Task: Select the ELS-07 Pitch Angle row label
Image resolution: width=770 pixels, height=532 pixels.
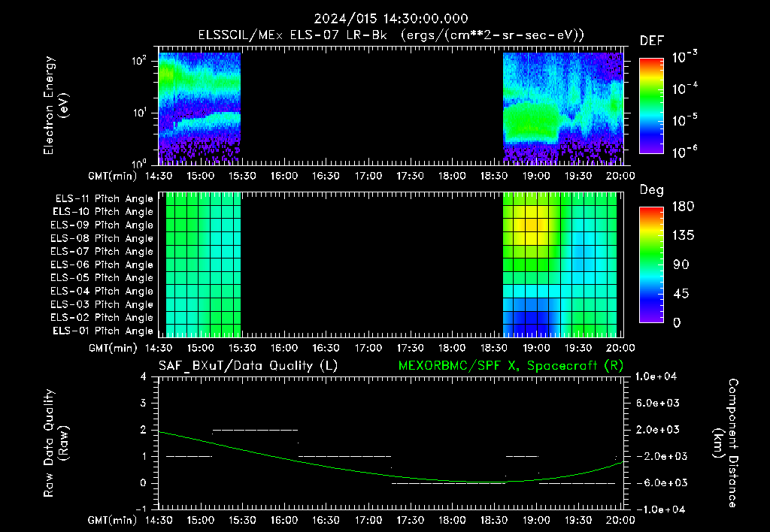Action: tap(102, 251)
